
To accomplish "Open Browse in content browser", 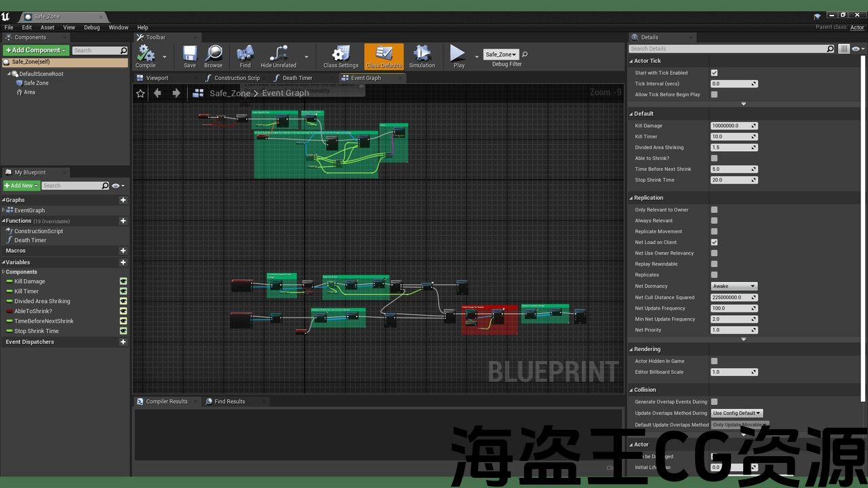I will tap(214, 54).
